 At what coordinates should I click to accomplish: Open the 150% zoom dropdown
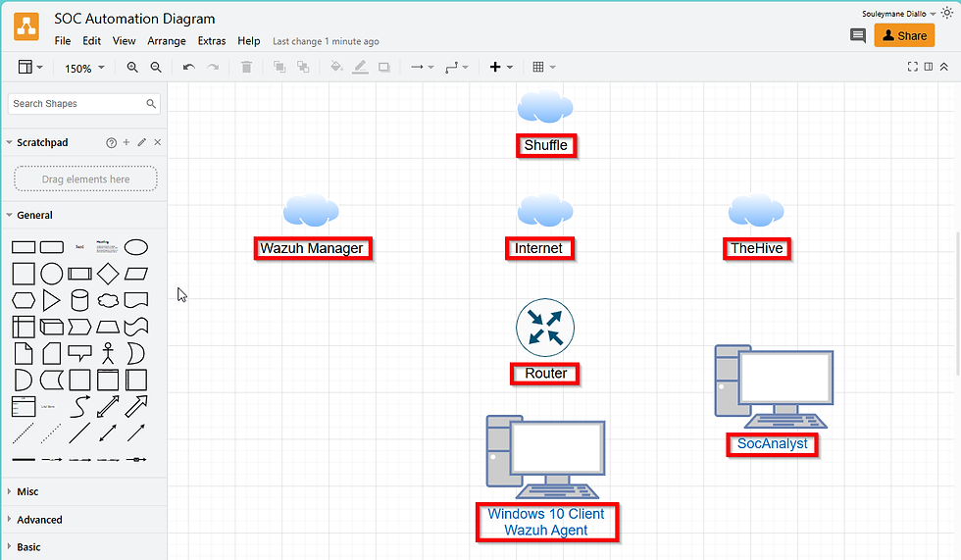(84, 68)
